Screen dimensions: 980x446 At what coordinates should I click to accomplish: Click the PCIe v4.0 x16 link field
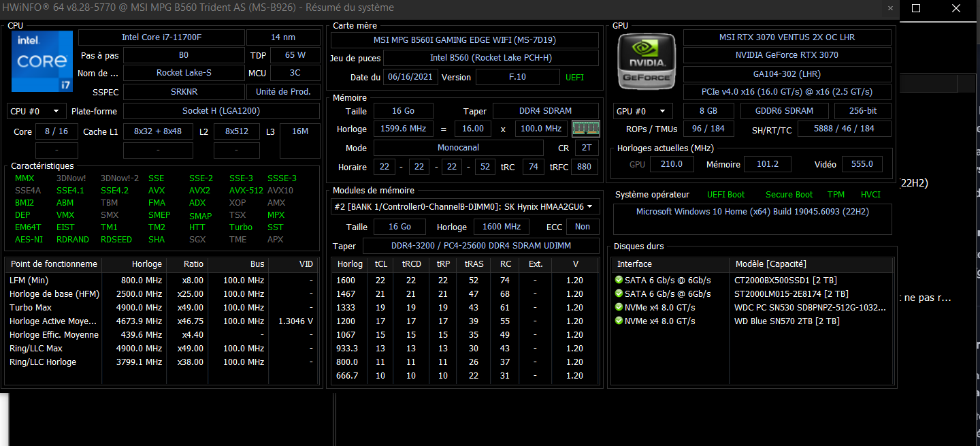pos(787,92)
